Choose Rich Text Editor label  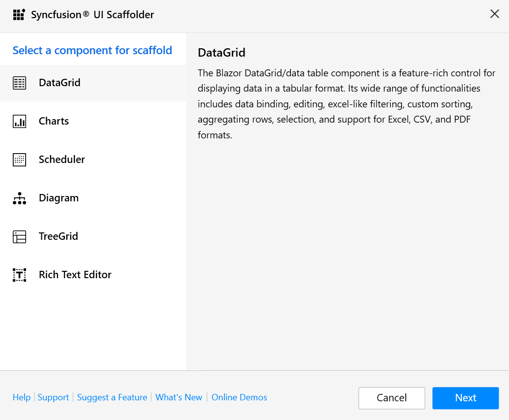(x=75, y=275)
